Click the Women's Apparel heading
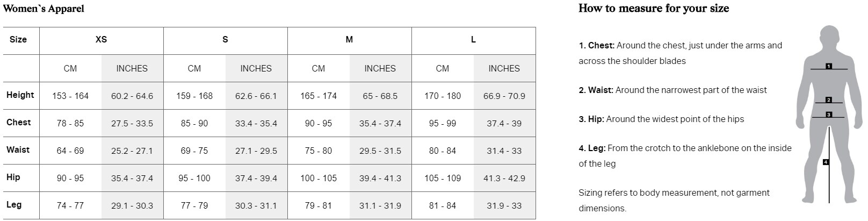 [x=44, y=9]
